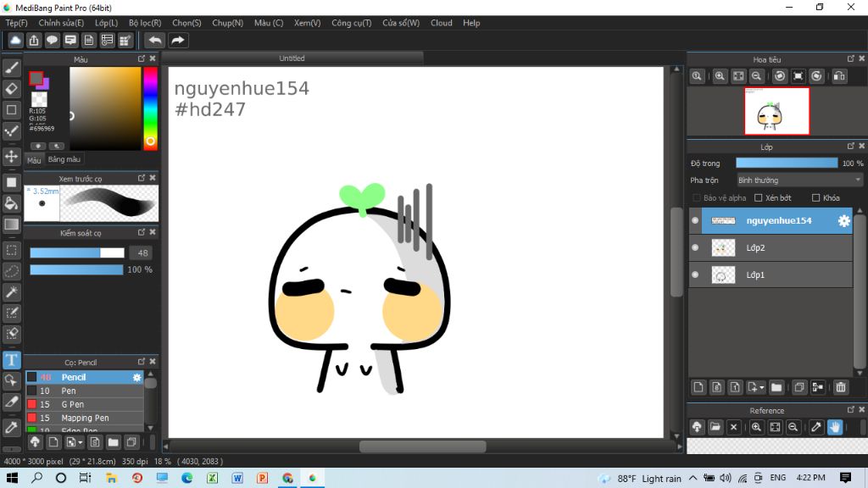Duplicate the layer with copy icon
The height and width of the screenshot is (488, 868).
[x=799, y=387]
